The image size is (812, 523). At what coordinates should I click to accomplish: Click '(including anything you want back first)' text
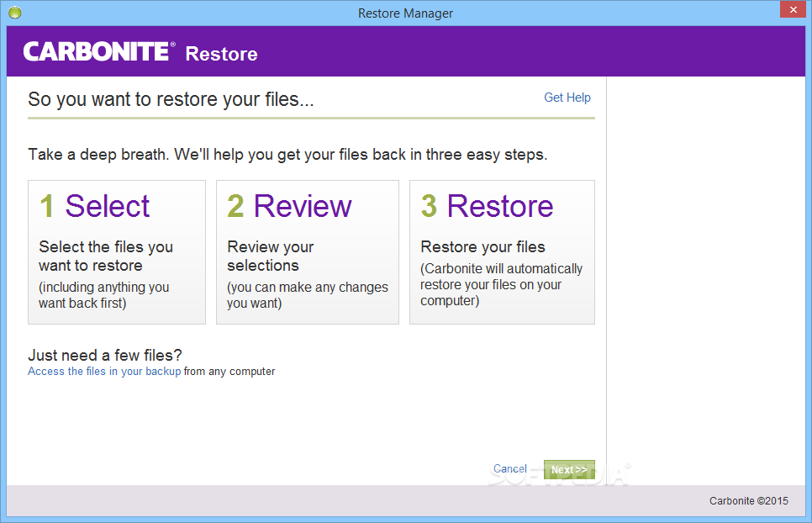coord(104,294)
